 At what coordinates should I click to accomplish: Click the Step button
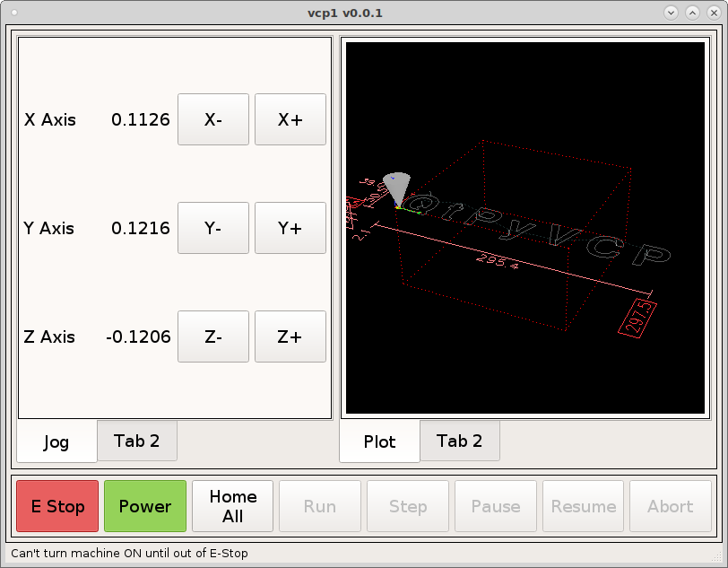point(408,506)
